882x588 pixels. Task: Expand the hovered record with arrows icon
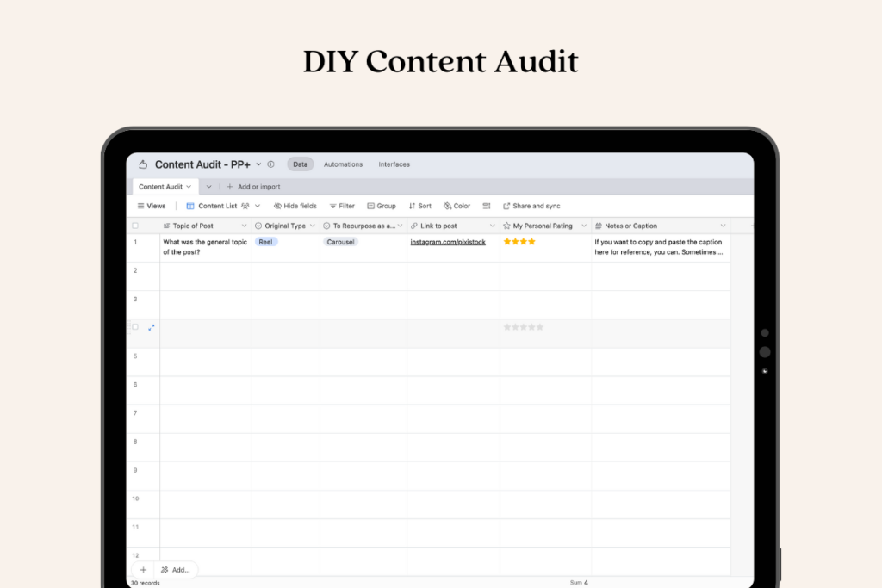coord(152,327)
